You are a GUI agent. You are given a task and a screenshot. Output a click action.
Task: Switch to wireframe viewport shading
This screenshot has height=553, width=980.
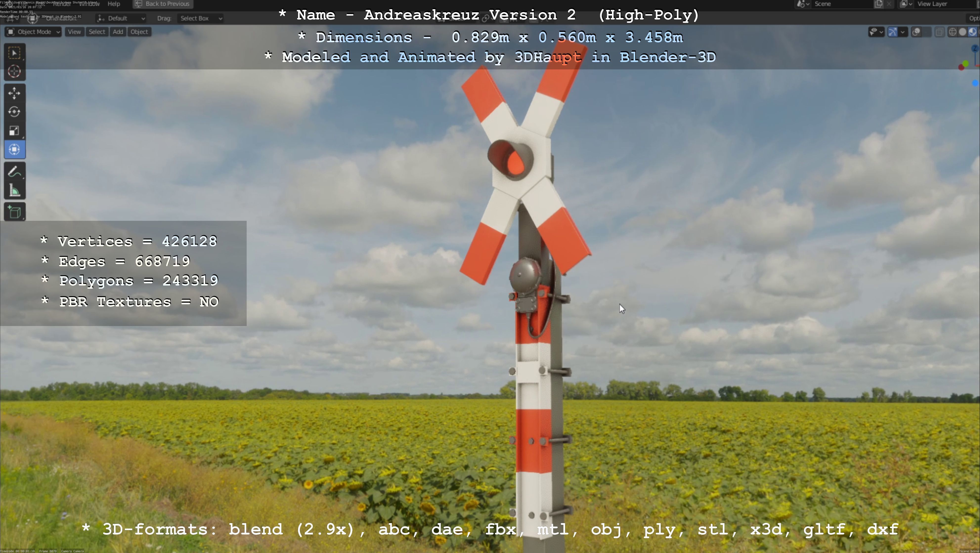(x=953, y=32)
